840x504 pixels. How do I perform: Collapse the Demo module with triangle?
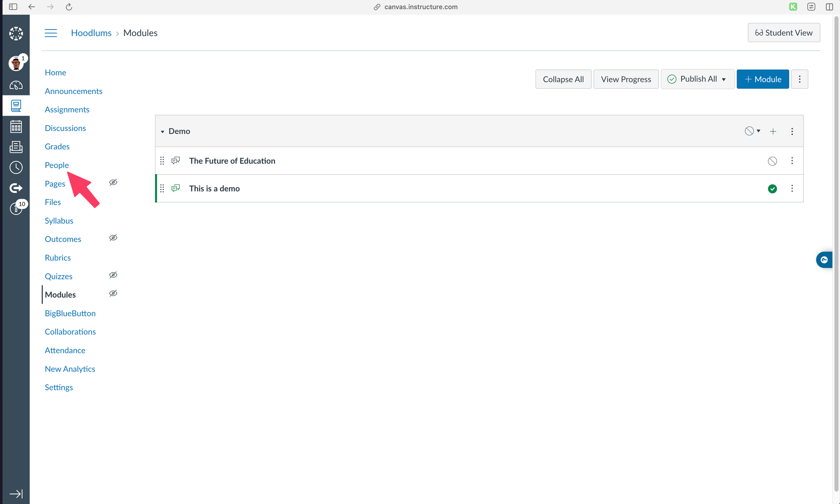[x=163, y=132]
